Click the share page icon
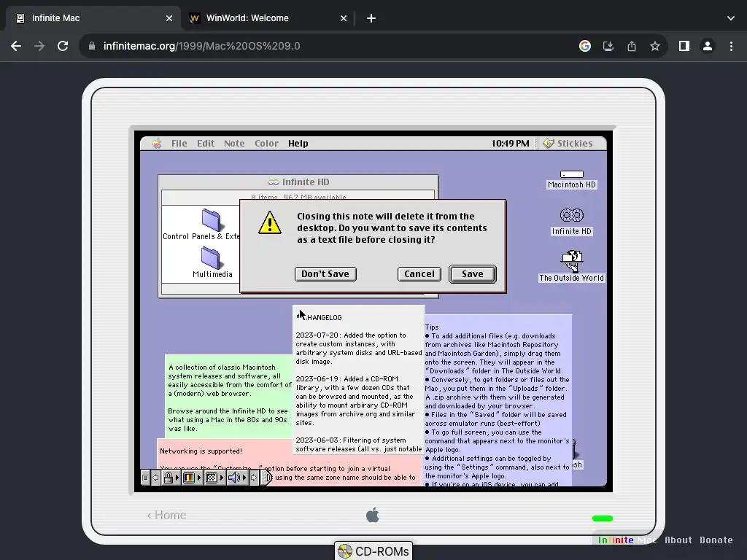 click(x=632, y=46)
